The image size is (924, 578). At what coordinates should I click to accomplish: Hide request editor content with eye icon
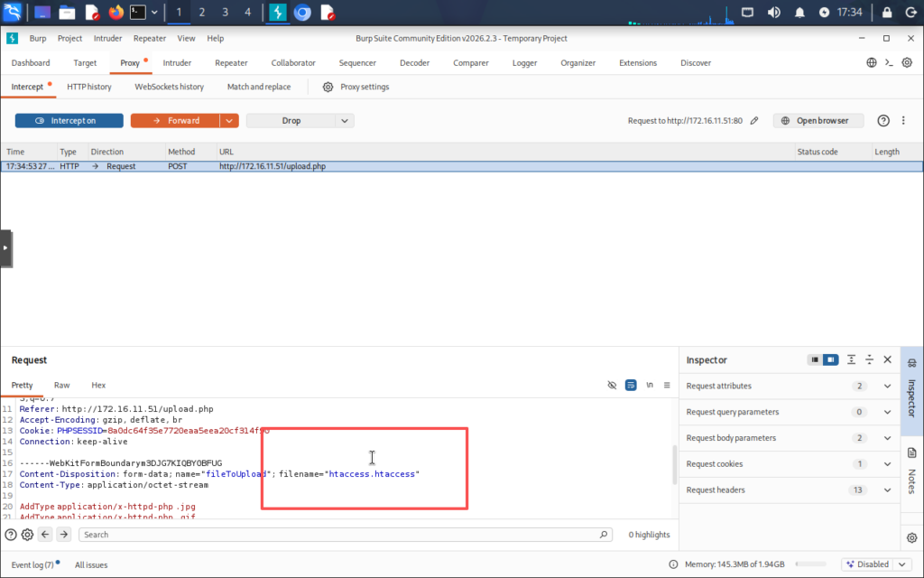tap(612, 385)
